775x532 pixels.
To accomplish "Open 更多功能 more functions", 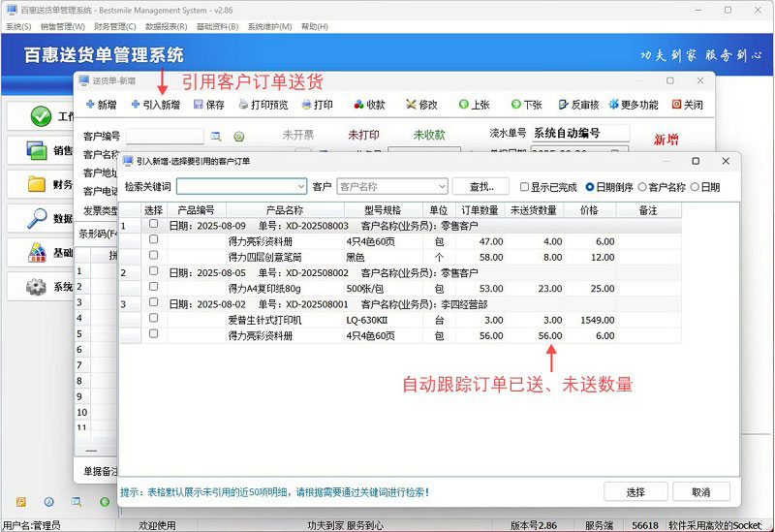I will pos(634,105).
